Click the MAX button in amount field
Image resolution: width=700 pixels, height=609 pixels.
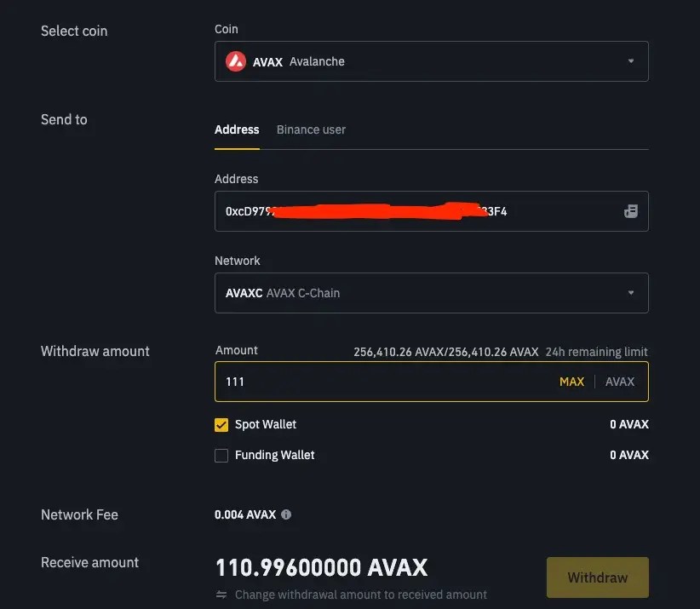[571, 382]
